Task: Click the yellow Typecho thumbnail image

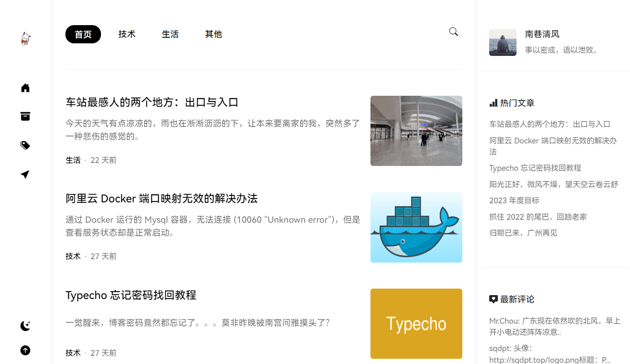Action: click(416, 324)
